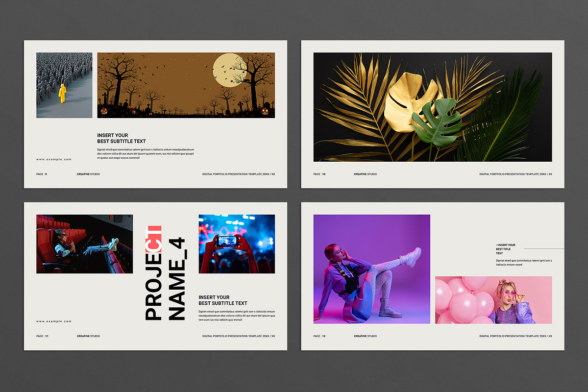The width and height of the screenshot is (588, 392).
Task: Select the vertical 'PROJECT' title word
Action: coord(154,273)
